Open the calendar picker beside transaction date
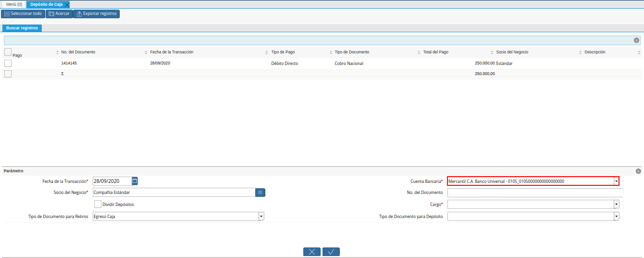The height and width of the screenshot is (258, 644). click(135, 181)
